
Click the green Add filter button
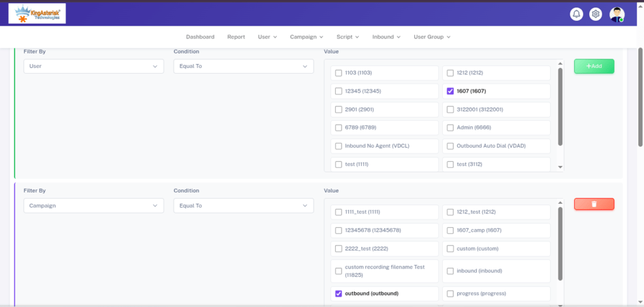pos(594,66)
